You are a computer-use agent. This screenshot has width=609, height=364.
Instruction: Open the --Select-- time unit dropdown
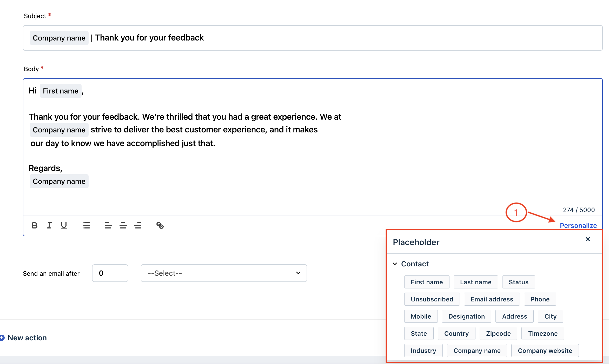point(224,273)
